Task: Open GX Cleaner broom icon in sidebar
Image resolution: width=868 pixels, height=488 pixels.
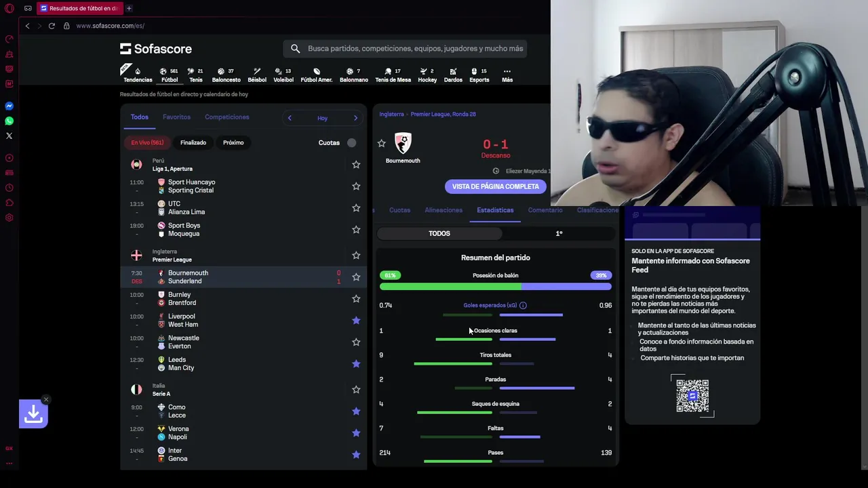Action: [9, 54]
